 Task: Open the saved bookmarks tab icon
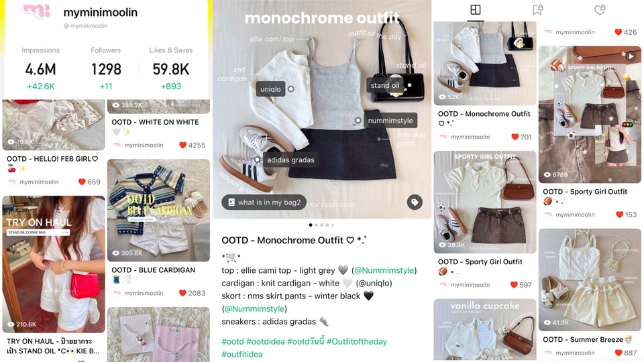[537, 10]
